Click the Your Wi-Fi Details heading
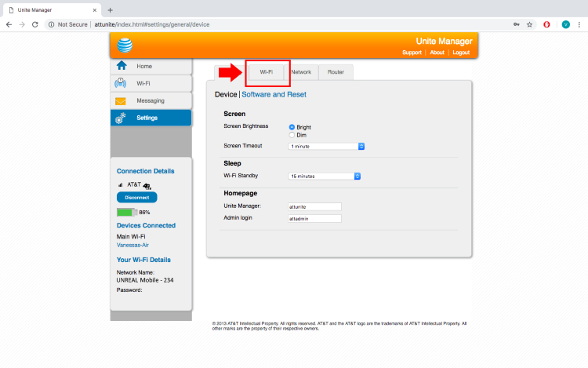Screen dimensions: 588x368 click(143, 260)
